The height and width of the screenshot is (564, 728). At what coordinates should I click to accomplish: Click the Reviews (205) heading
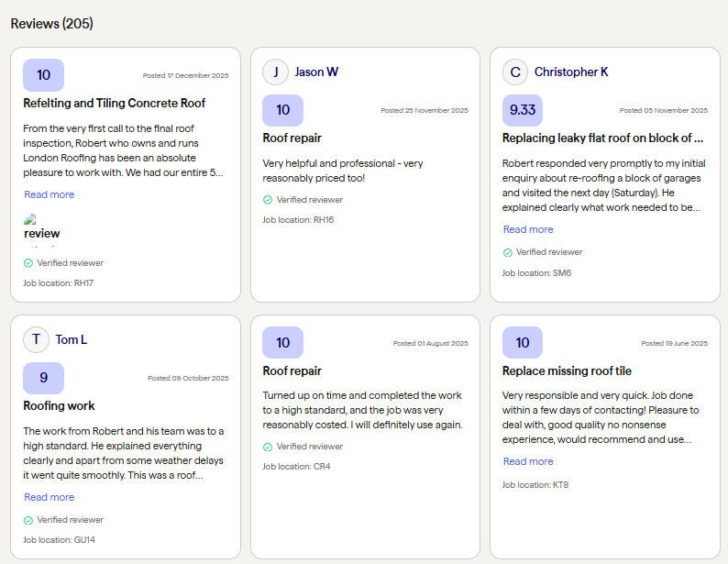[x=51, y=24]
